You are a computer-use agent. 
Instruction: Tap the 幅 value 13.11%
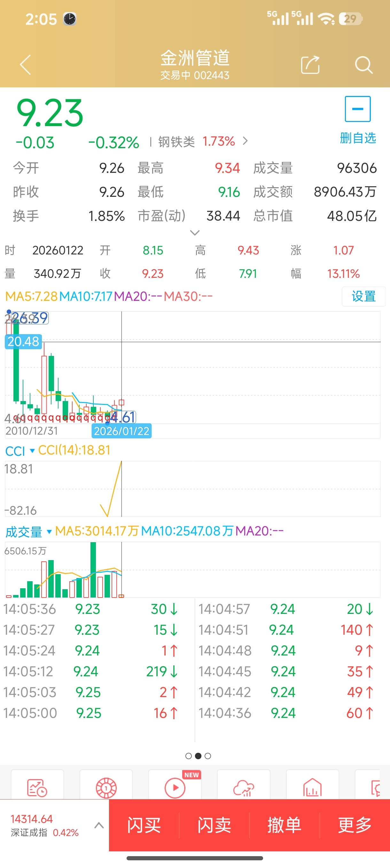(344, 273)
